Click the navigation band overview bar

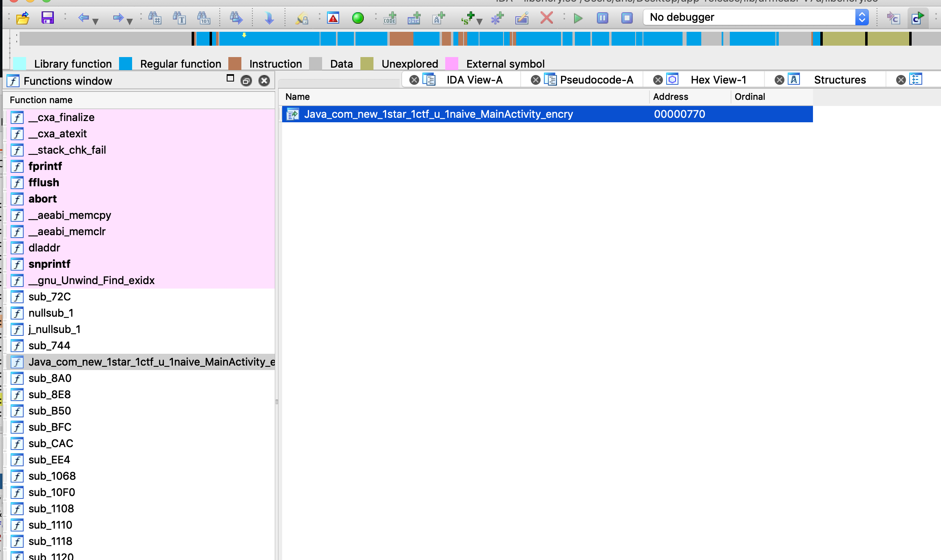[480, 39]
